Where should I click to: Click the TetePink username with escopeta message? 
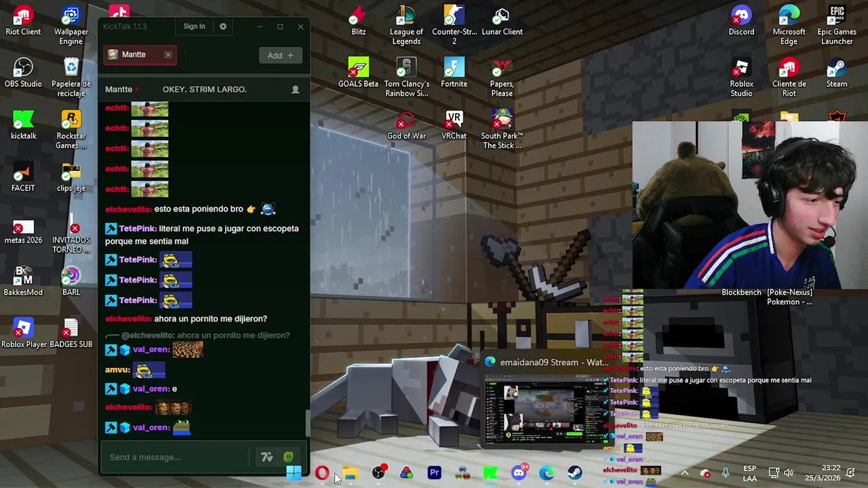click(x=138, y=228)
